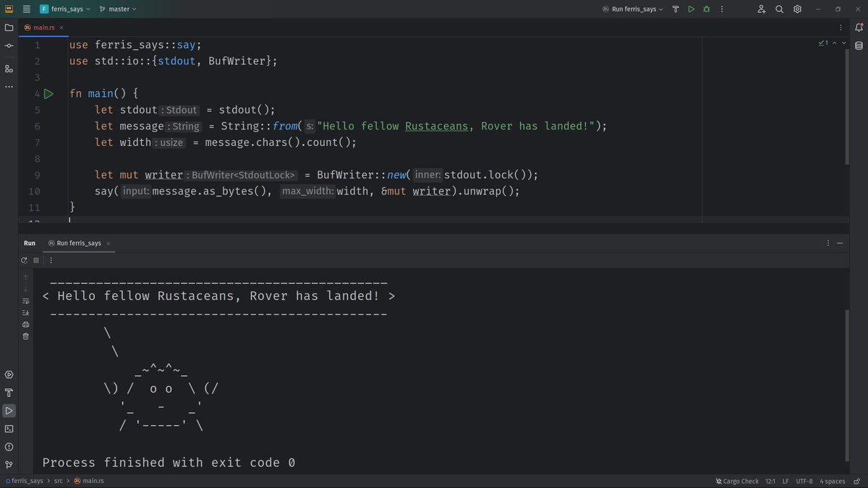
Task: Open Search Everywhere magnifier
Action: (x=780, y=9)
